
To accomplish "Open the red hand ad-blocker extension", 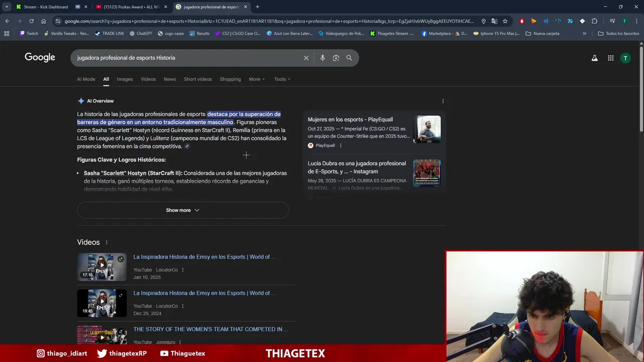I will (522, 21).
